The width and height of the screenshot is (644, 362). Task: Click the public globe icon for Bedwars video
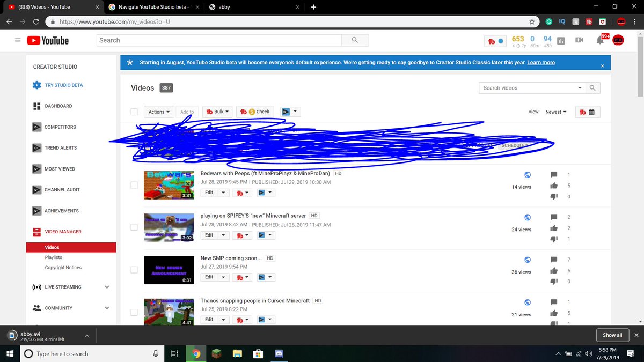pos(528,175)
